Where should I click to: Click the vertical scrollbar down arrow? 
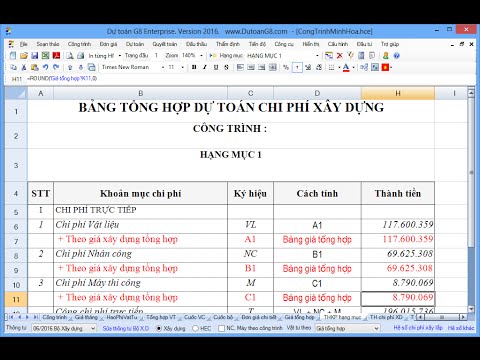tap(471, 309)
